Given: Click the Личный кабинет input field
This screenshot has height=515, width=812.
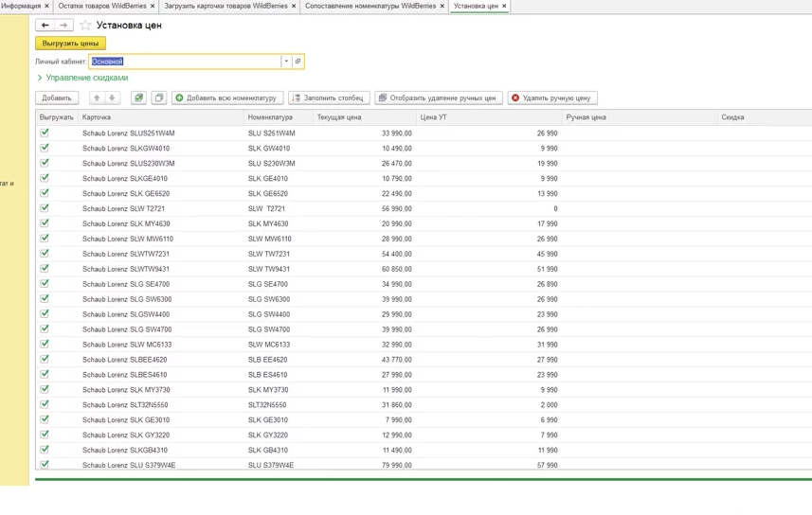Looking at the screenshot, I should tap(186, 62).
